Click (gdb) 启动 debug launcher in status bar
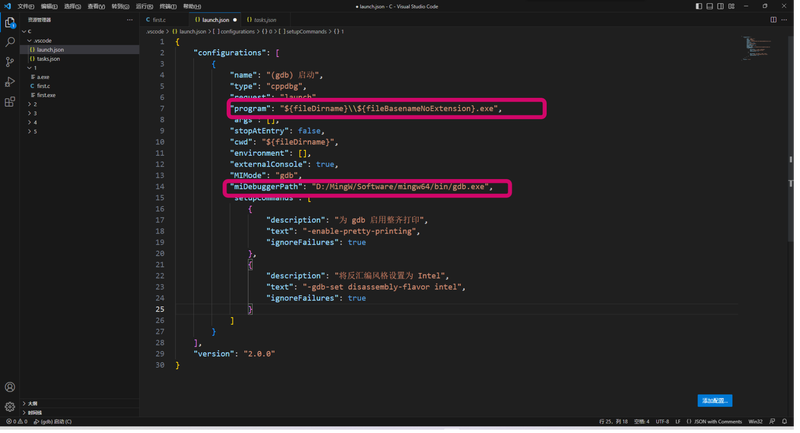Screen dimensions: 800x433 [x=53, y=422]
